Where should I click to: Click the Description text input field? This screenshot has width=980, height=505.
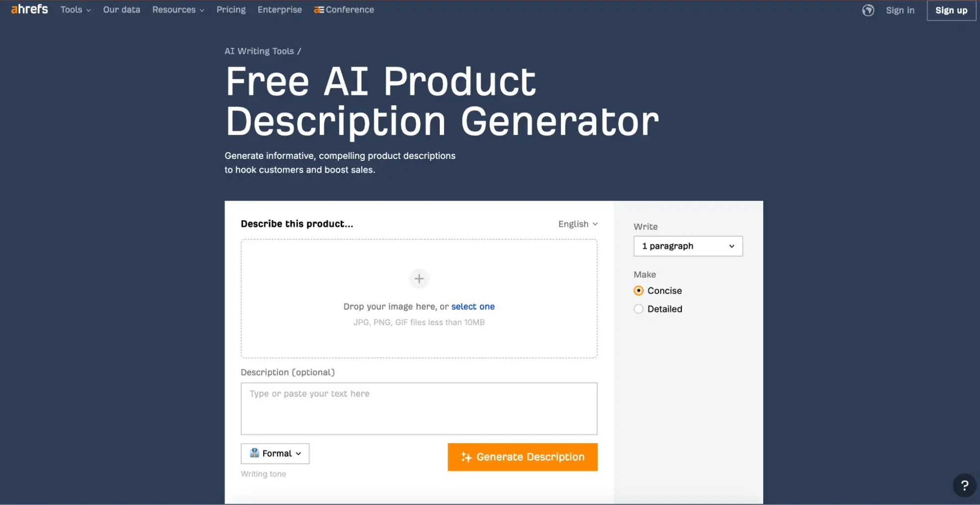click(419, 408)
